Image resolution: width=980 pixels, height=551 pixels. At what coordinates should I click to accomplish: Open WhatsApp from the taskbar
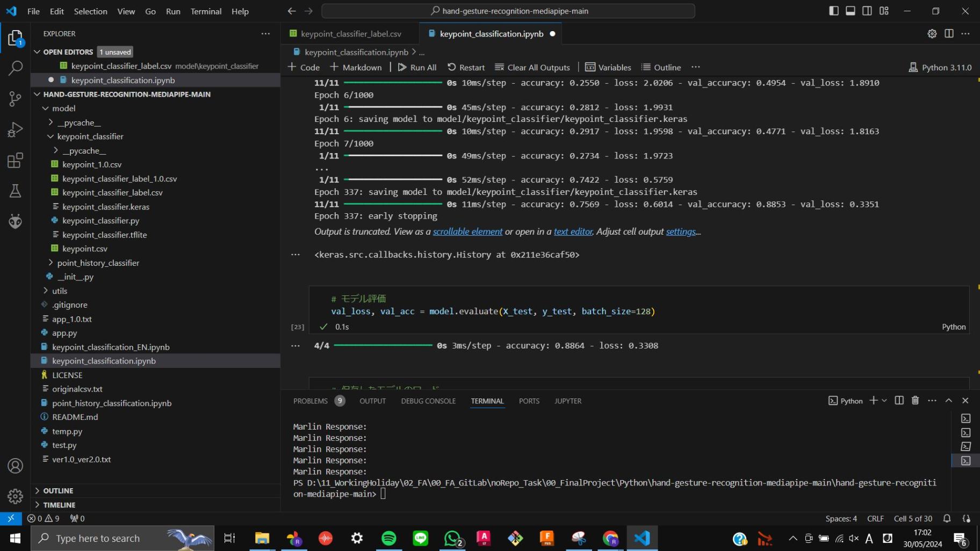coord(452,538)
